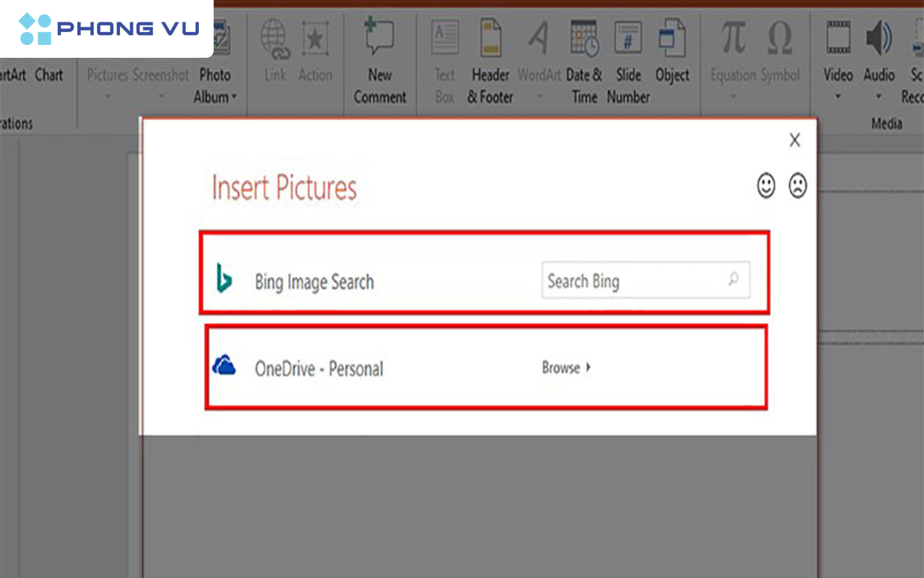924x578 pixels.
Task: Click the Bing Image Search label
Action: (x=314, y=282)
